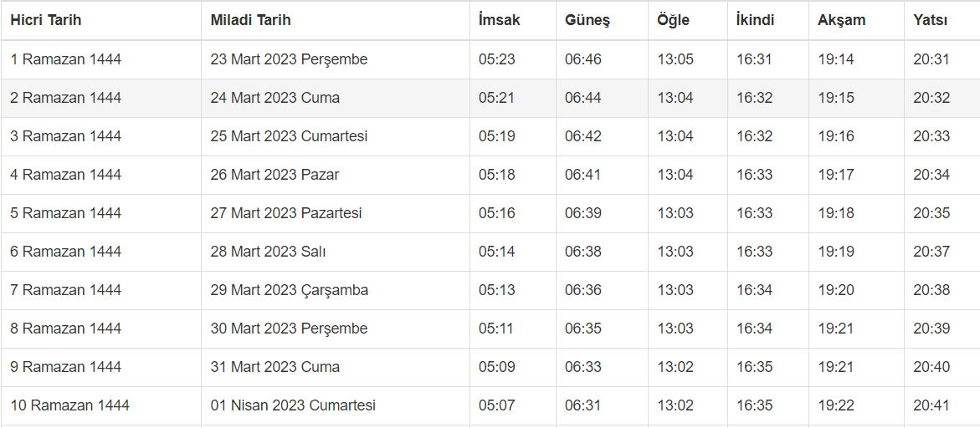Select the 28 Mart 2023 Salı row date
This screenshot has width=980, height=428.
[x=268, y=252]
